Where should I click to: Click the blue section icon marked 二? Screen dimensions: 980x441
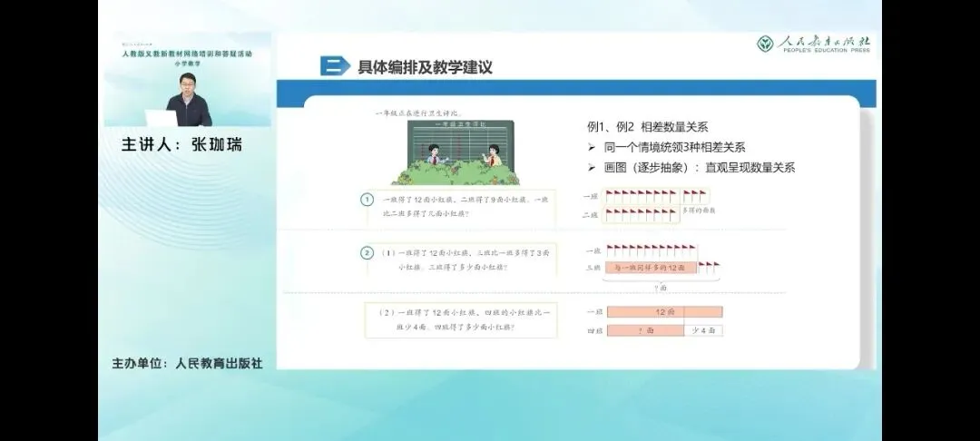click(335, 66)
